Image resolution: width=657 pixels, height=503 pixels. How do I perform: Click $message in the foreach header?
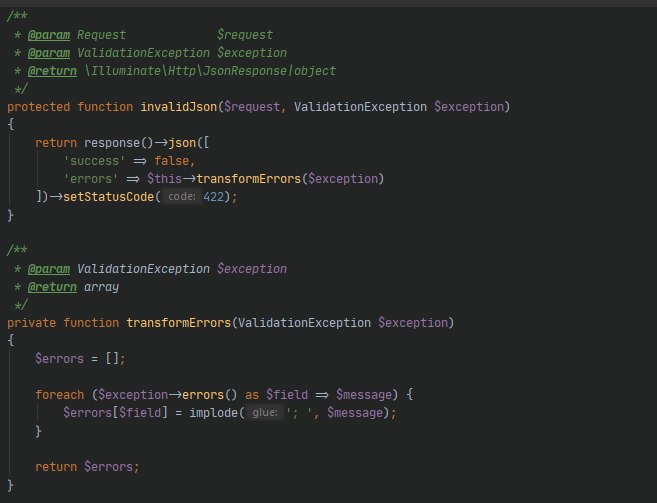coord(364,395)
